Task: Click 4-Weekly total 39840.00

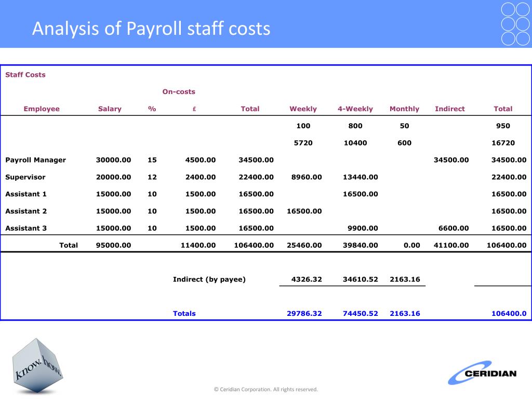Action: click(361, 245)
